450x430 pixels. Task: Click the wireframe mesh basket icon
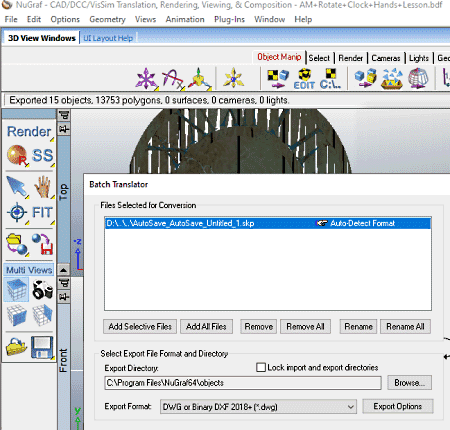tap(418, 78)
